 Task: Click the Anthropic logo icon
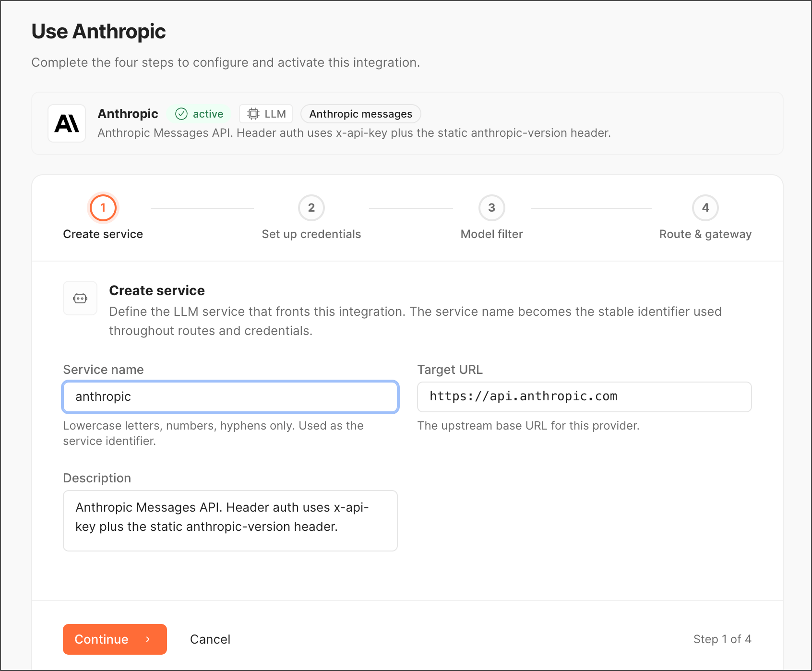point(67,123)
